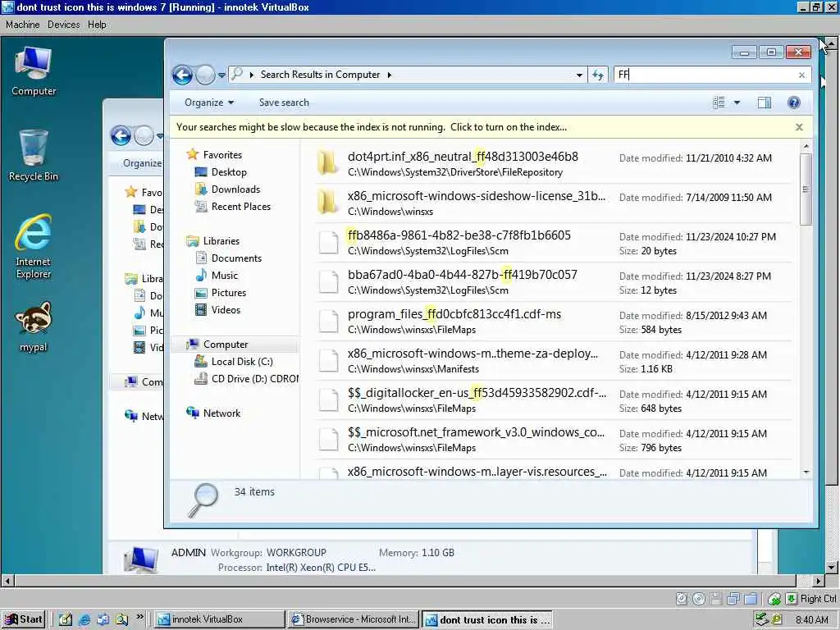Expand the quick launch chevron
Image resolution: width=840 pixels, height=630 pixels.
(x=139, y=617)
